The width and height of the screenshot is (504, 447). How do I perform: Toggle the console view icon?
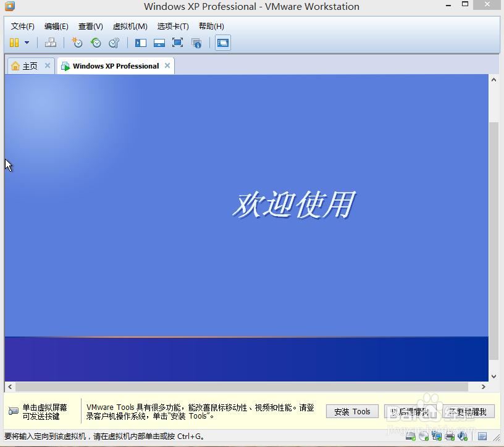tap(223, 43)
